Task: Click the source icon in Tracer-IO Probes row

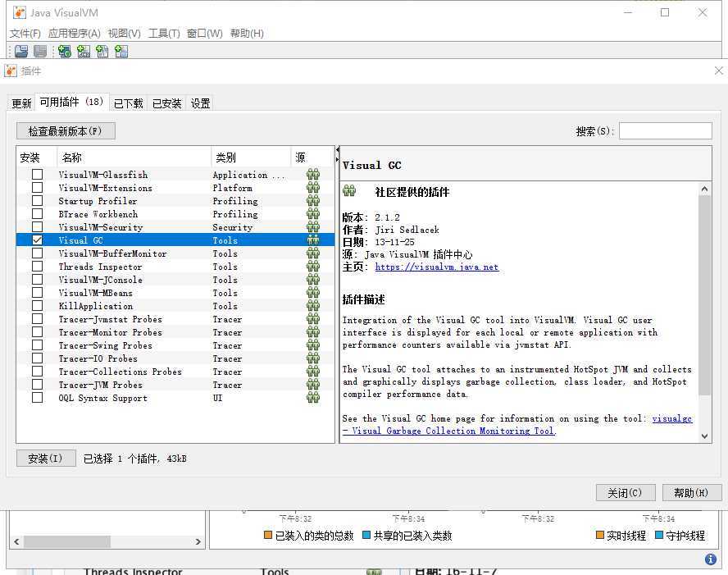Action: 313,358
